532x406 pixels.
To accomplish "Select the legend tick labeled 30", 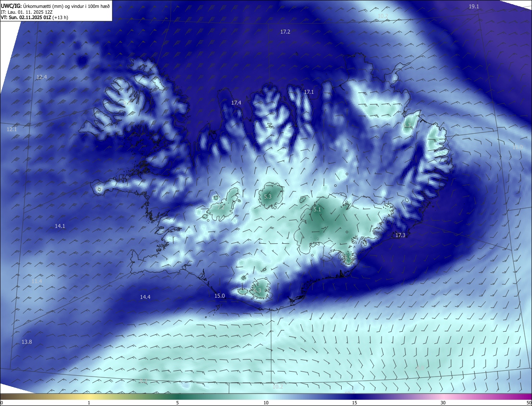I will tap(443, 403).
